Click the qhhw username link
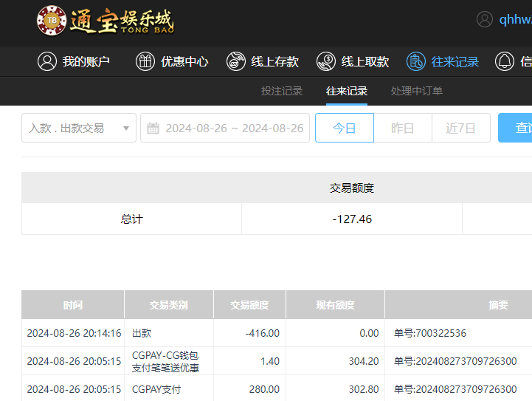Screen dimensions: 532x401 [515, 19]
